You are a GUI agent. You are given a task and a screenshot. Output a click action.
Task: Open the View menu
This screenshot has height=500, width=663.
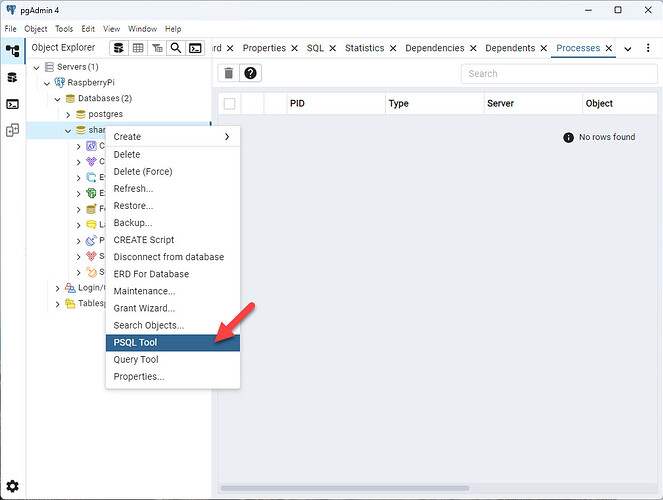coord(111,29)
